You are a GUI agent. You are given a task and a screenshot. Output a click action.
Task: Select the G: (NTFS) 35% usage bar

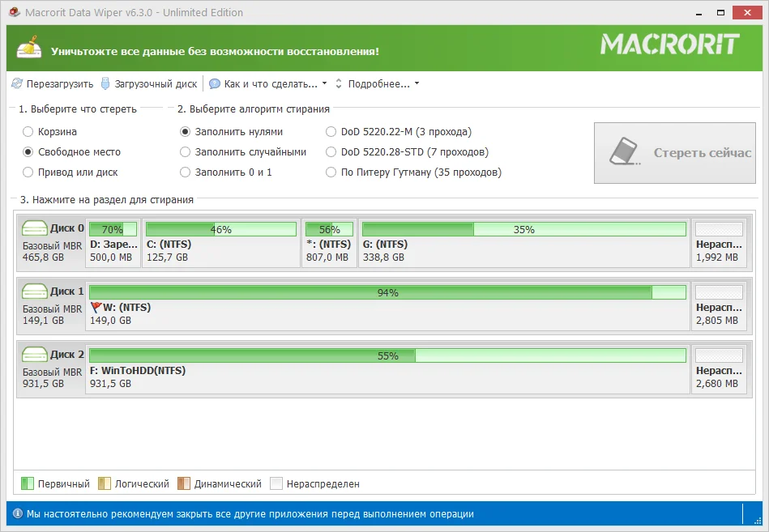click(x=523, y=229)
